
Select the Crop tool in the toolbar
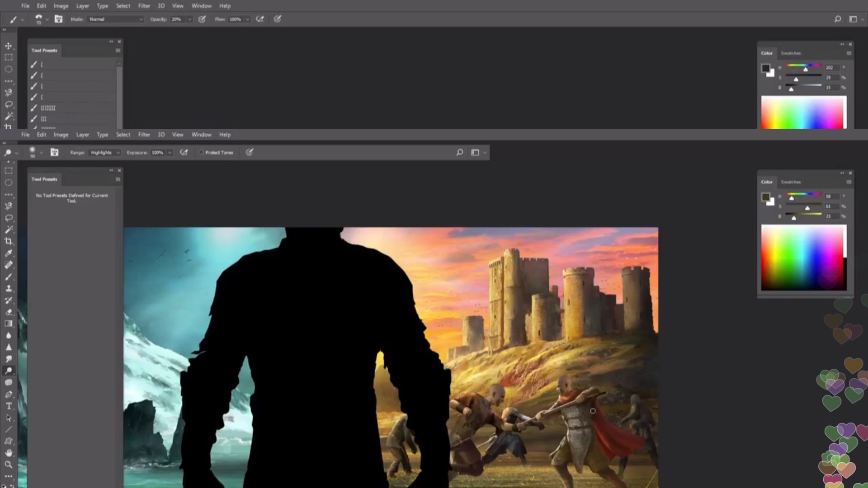coord(9,241)
